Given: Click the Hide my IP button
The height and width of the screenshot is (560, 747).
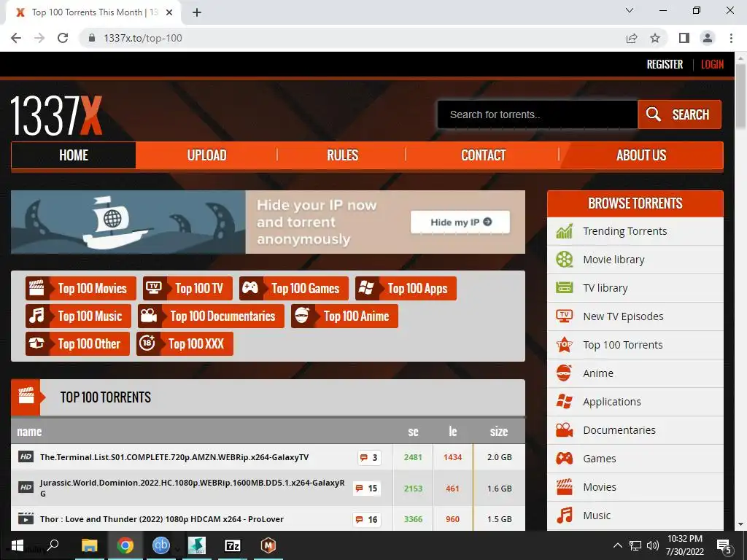Looking at the screenshot, I should pyautogui.click(x=460, y=222).
